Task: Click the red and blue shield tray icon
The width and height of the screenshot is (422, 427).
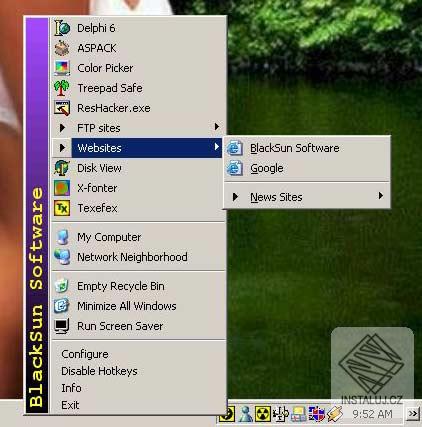Action: click(x=316, y=414)
